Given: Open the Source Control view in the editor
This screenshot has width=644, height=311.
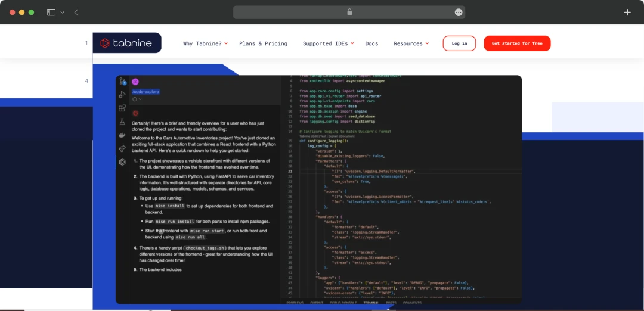Looking at the screenshot, I should pyautogui.click(x=122, y=81).
